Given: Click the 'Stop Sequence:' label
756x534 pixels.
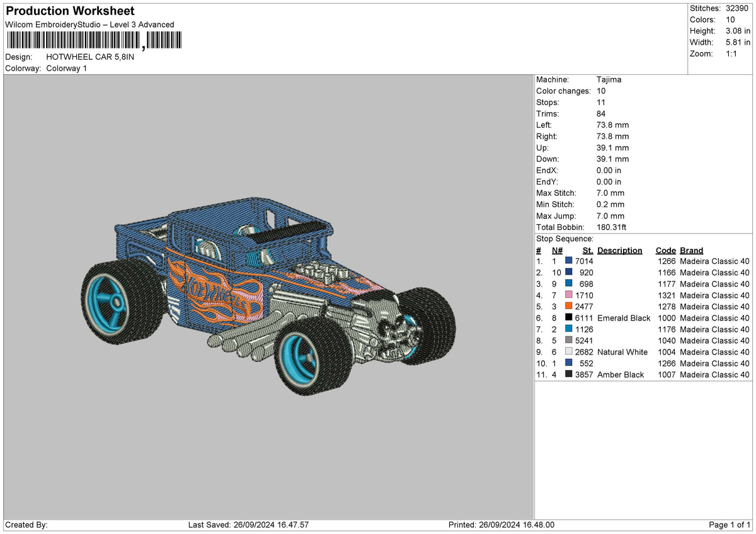Looking at the screenshot, I should [x=565, y=239].
